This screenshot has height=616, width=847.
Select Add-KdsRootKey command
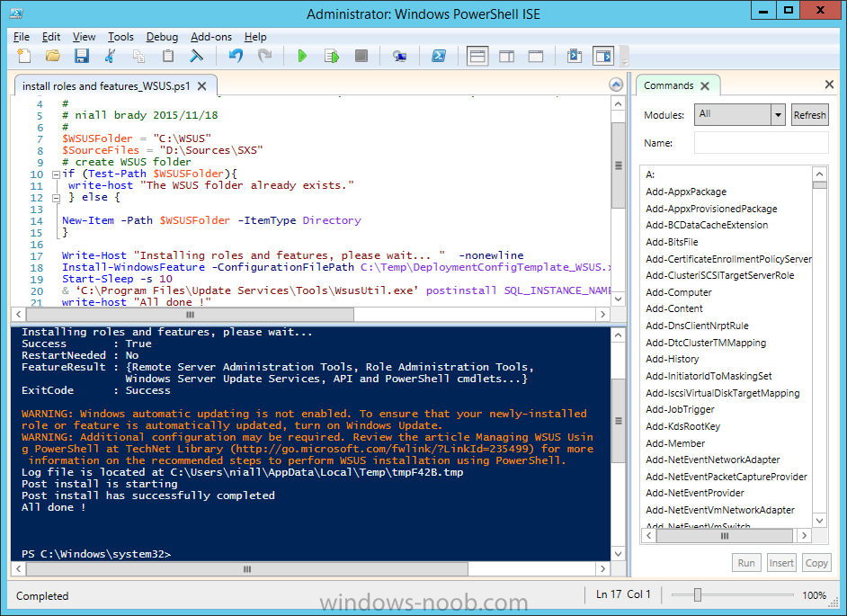(x=682, y=426)
